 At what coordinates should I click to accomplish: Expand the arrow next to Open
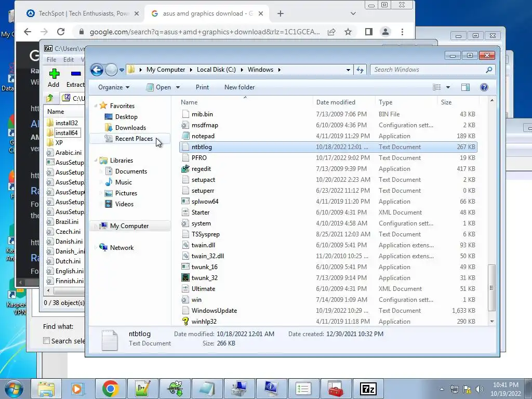pyautogui.click(x=178, y=87)
